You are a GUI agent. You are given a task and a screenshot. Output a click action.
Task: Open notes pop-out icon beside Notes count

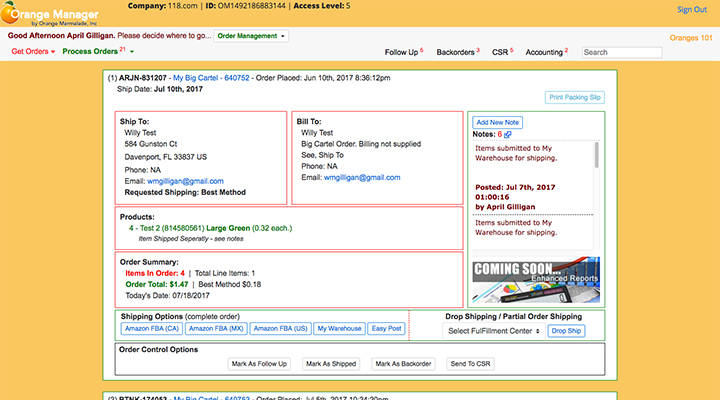(x=507, y=134)
